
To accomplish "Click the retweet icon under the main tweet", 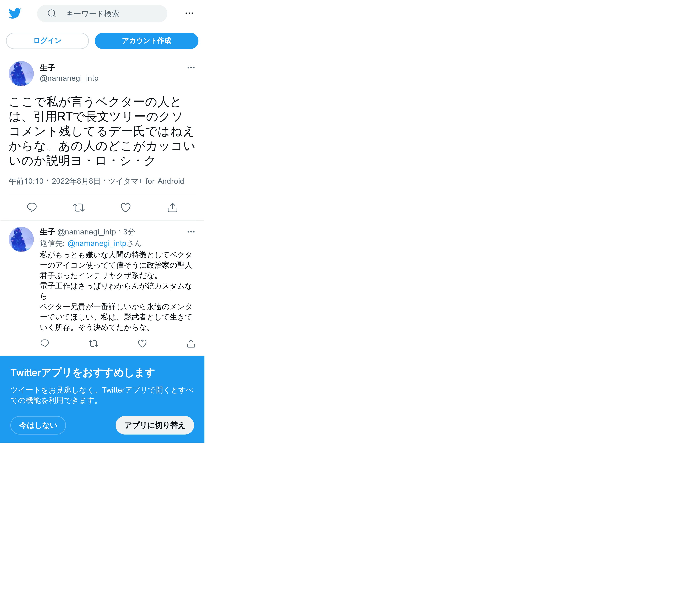I will coord(79,207).
